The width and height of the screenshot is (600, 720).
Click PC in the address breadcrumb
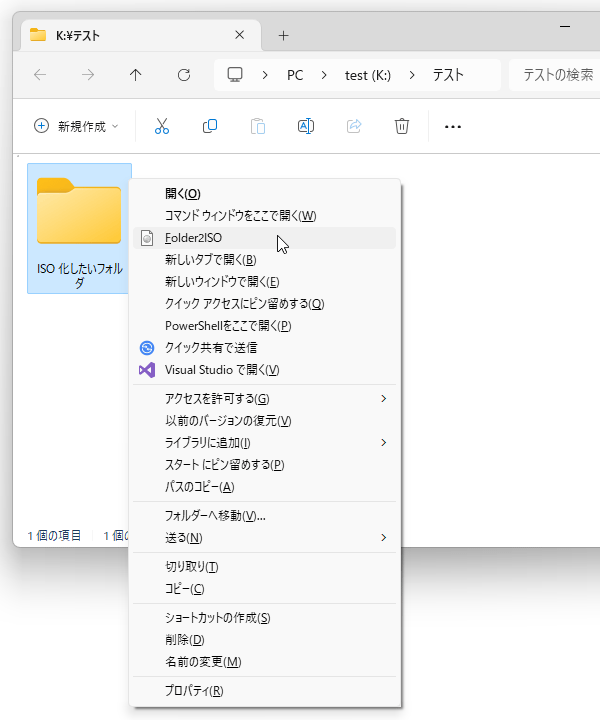[295, 75]
